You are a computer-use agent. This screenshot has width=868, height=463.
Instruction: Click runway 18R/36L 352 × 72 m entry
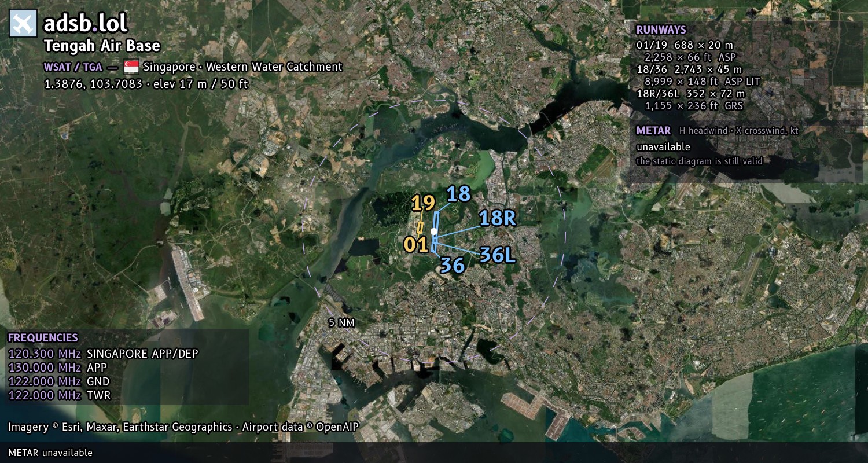click(x=691, y=94)
